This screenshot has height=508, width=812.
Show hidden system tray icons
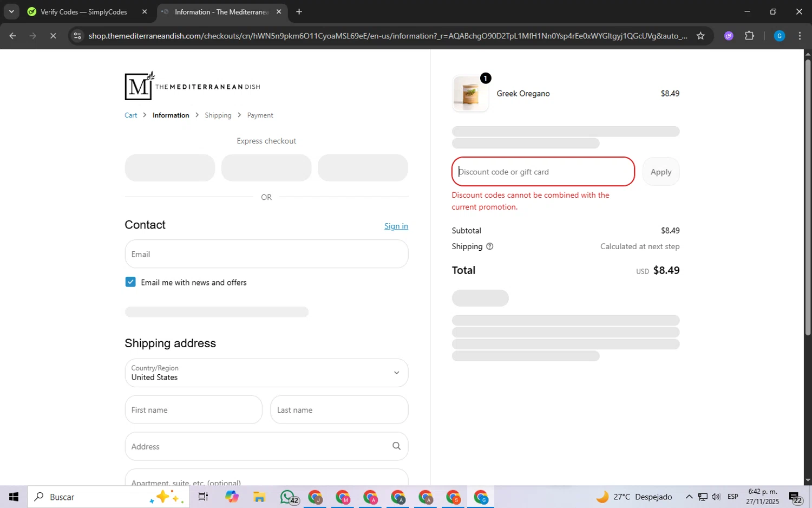point(689,497)
